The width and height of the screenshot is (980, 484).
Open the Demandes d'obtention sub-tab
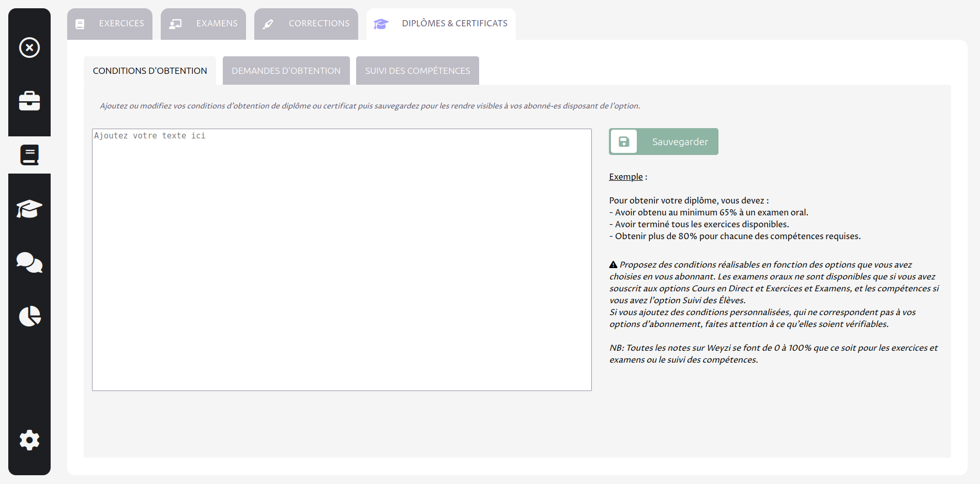click(x=286, y=71)
